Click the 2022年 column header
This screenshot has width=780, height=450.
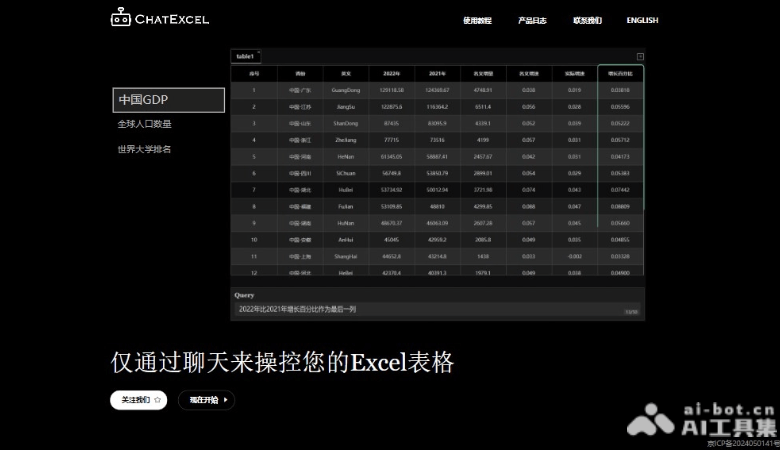point(391,74)
